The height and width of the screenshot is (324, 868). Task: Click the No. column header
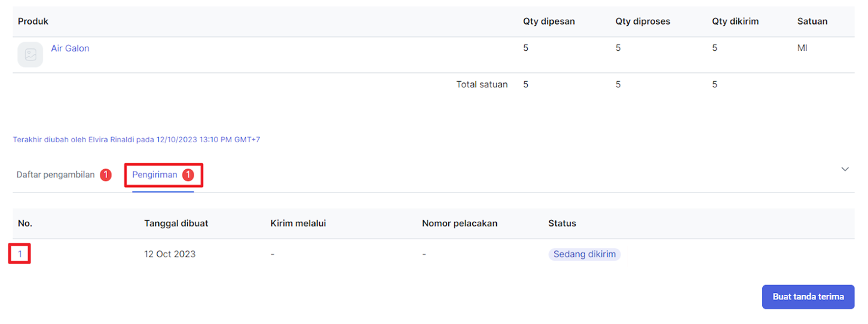pyautogui.click(x=25, y=224)
